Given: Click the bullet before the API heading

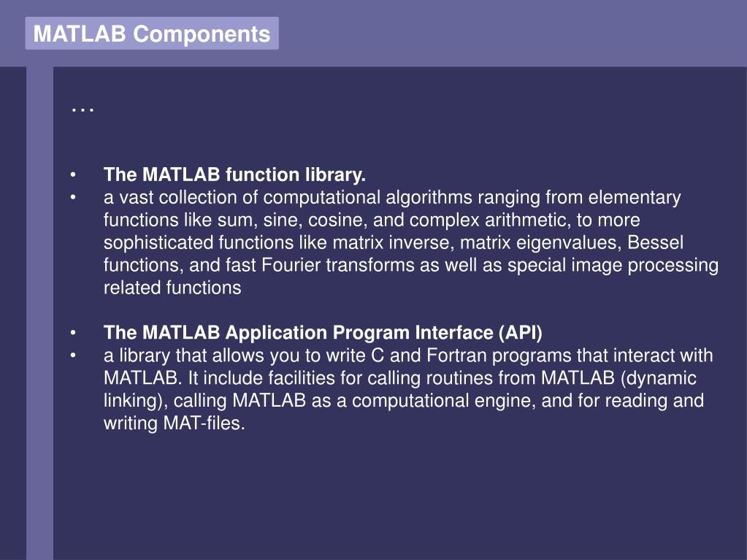Looking at the screenshot, I should click(73, 333).
